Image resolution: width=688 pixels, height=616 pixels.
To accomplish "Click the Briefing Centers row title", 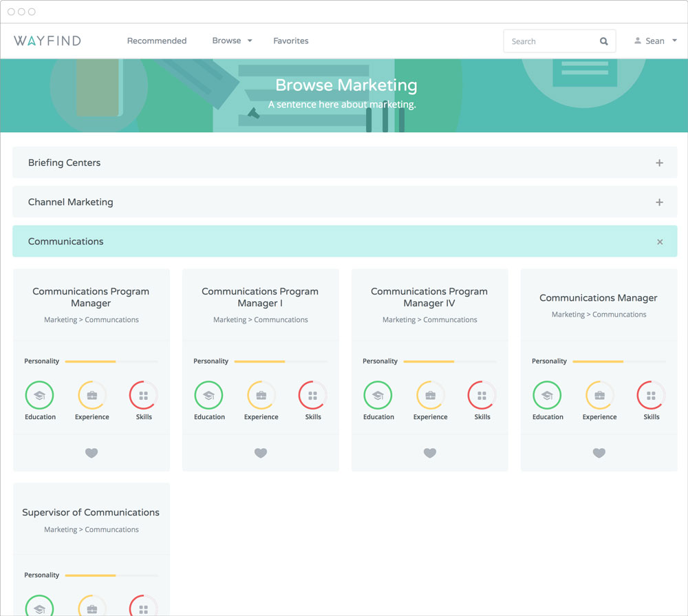I will (64, 162).
